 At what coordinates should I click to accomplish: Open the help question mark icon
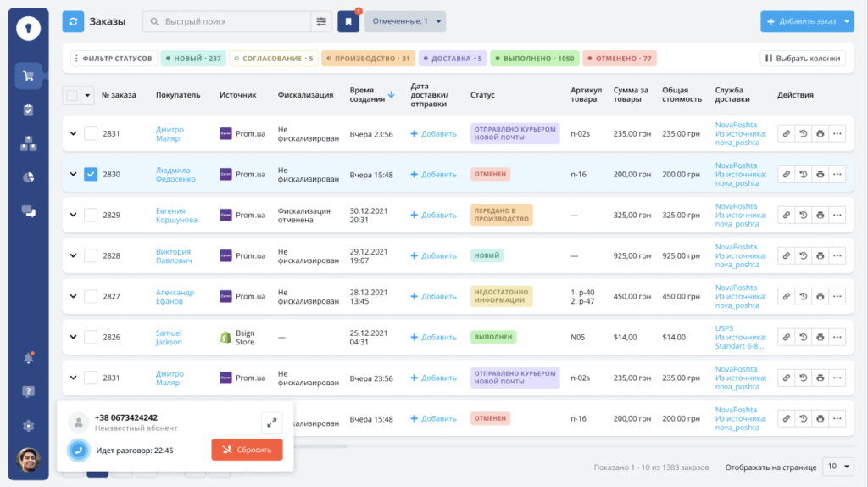point(28,392)
